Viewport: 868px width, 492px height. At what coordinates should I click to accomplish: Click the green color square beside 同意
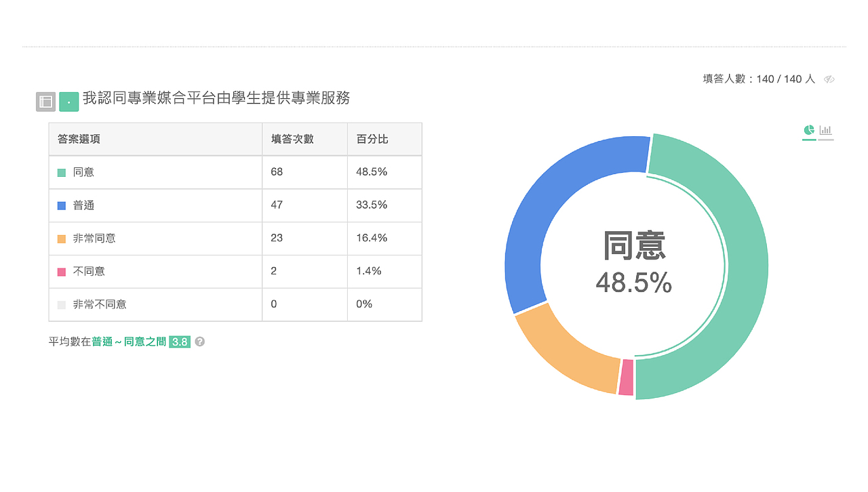pyautogui.click(x=62, y=172)
